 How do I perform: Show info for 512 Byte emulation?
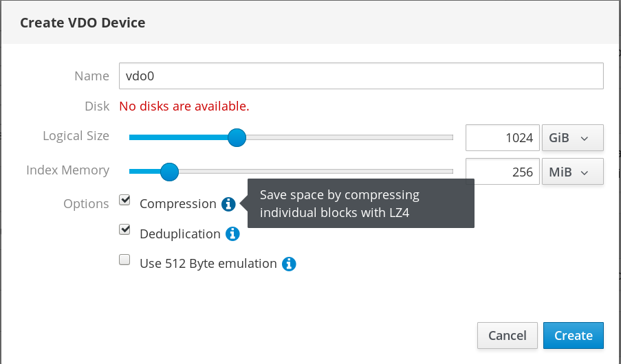coord(289,264)
